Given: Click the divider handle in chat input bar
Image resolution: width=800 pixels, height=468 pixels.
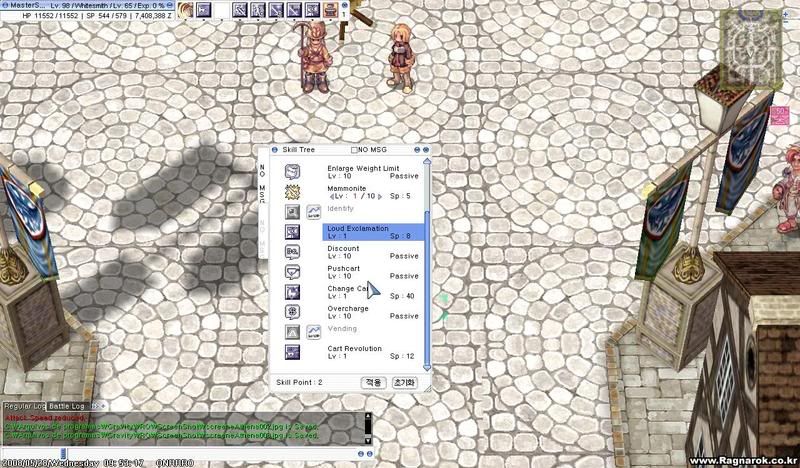Looking at the screenshot, I should click(63, 454).
